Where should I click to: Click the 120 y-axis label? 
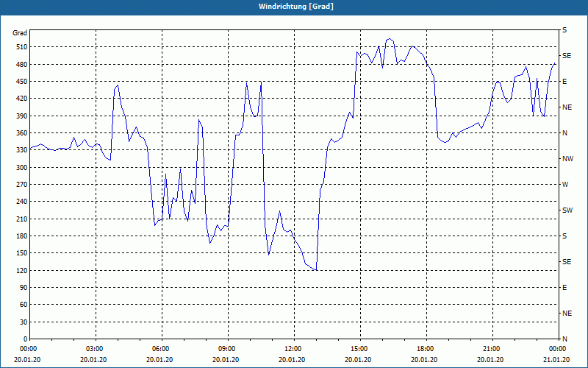[21, 270]
